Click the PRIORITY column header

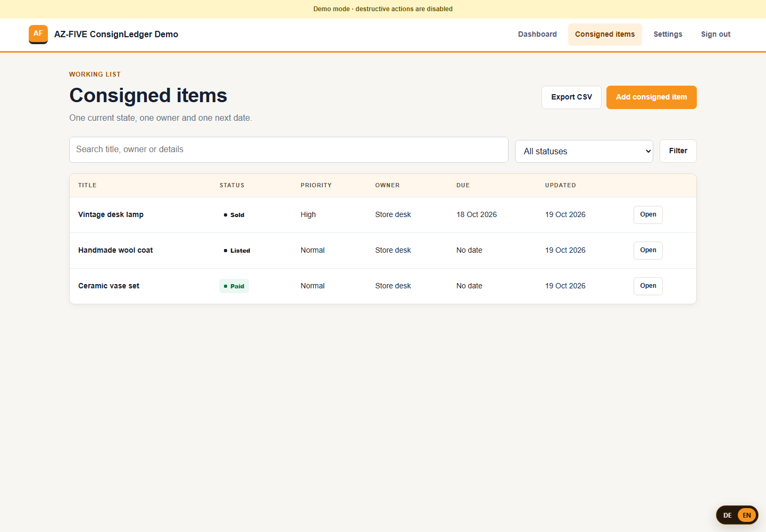coord(316,185)
